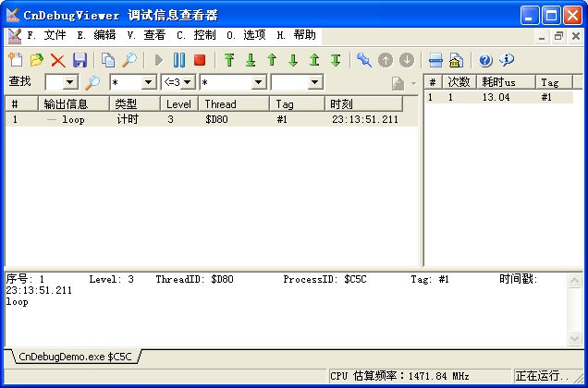588x388 pixels.
Task: Click the New file icon in toolbar
Action: point(16,60)
